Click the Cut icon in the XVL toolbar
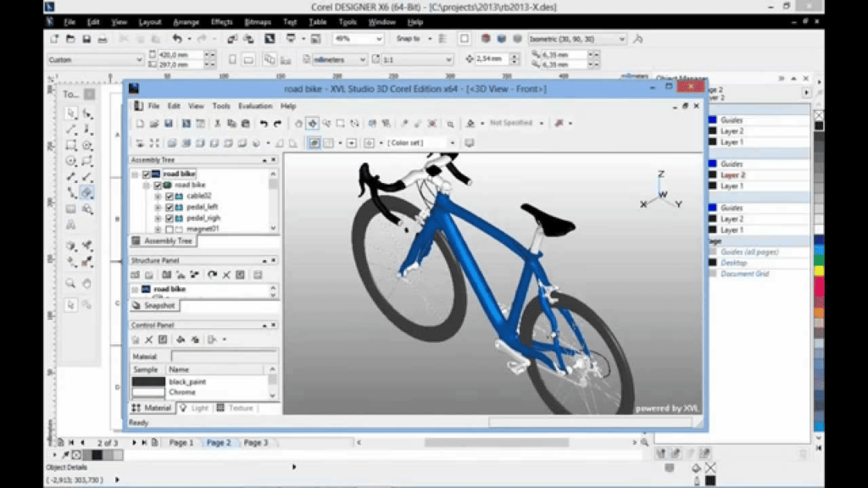This screenshot has width=868, height=488. tap(218, 123)
